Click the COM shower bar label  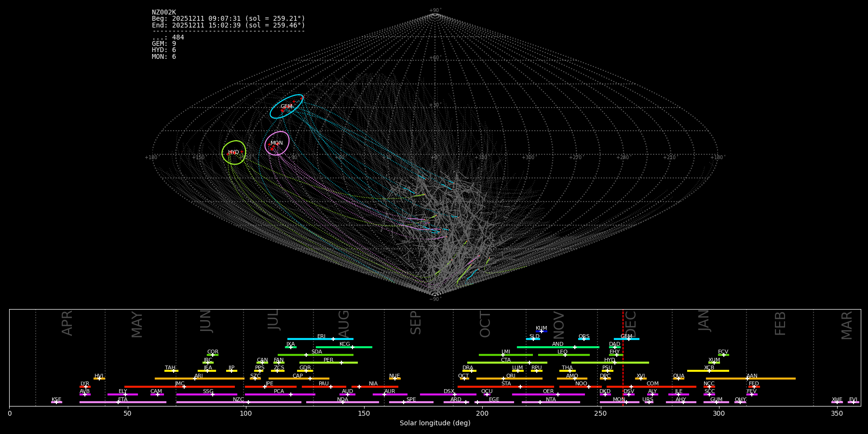[652, 384]
